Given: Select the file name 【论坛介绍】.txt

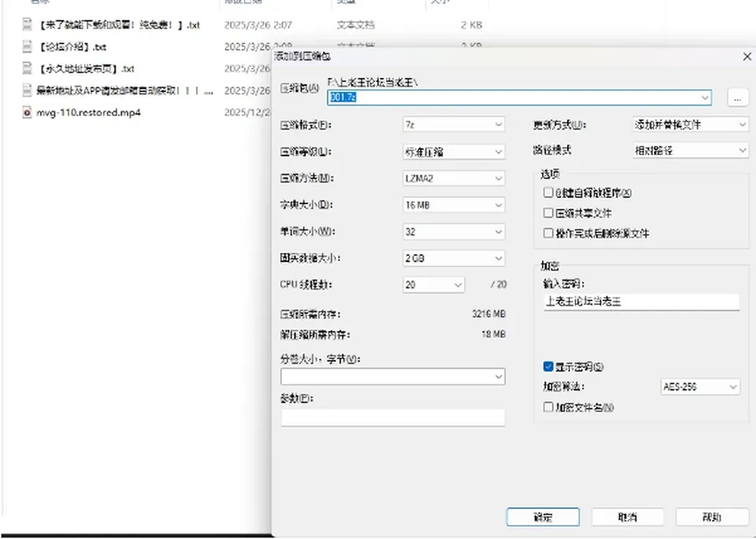Looking at the screenshot, I should coord(72,46).
